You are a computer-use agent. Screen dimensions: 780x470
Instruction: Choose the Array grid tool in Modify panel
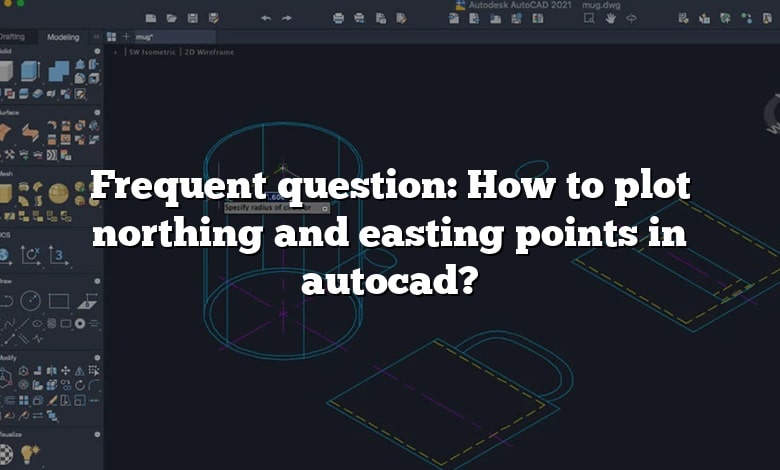[x=23, y=400]
